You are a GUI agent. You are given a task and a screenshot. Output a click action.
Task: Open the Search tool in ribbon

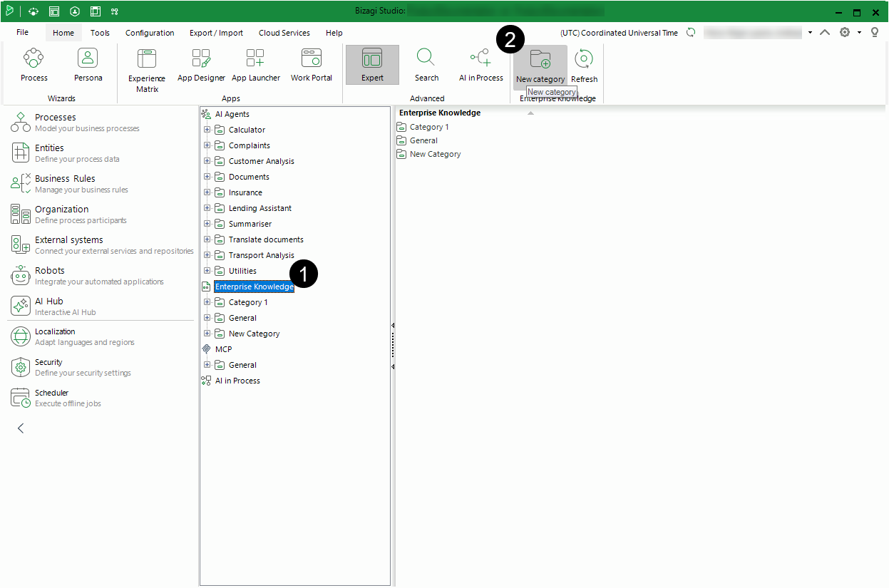pyautogui.click(x=426, y=65)
